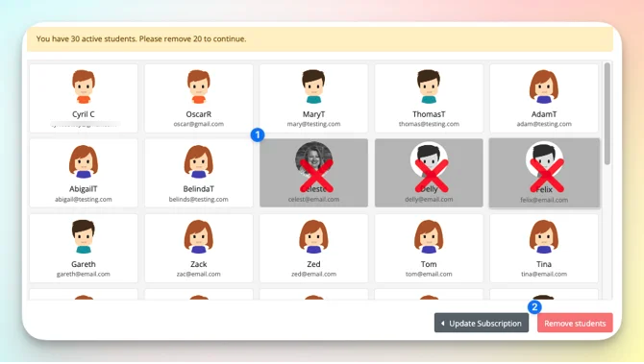Select AbigailT's avatar icon
Image resolution: width=644 pixels, height=364 pixels.
pos(84,161)
